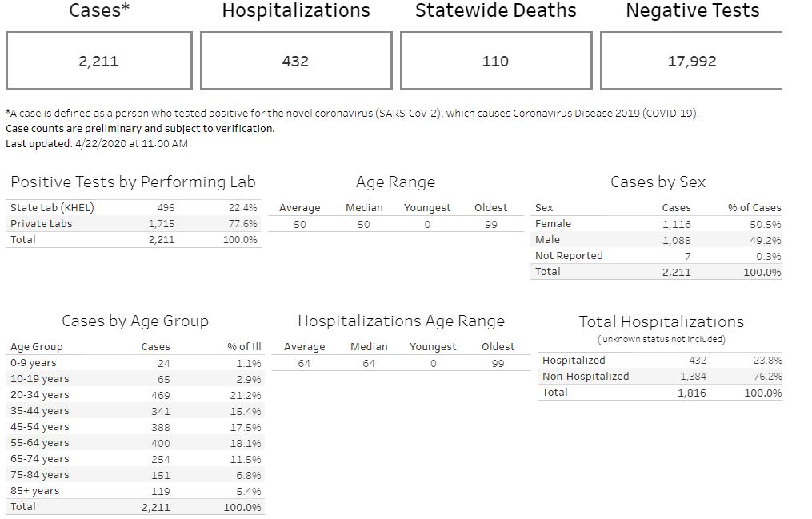Select the 55-64 years age group
This screenshot has width=812, height=519.
(40, 442)
